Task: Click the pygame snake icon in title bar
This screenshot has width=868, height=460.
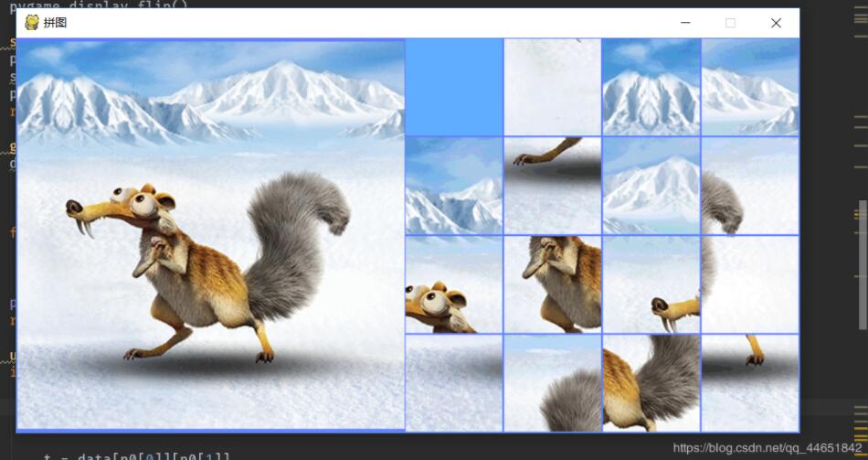Action: tap(32, 23)
